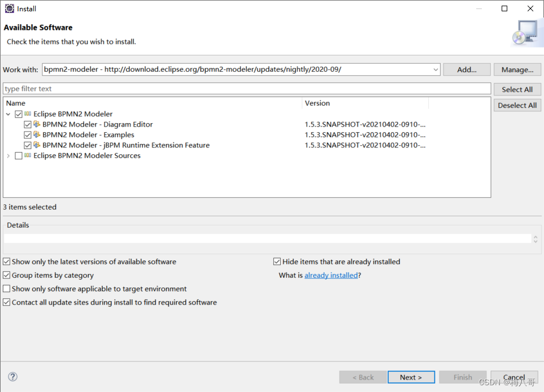Click the Eclipse BPMN2 Modeler category icon

[27, 114]
